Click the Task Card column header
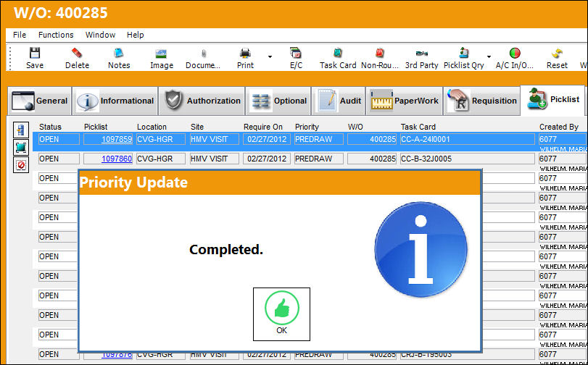 coord(418,127)
